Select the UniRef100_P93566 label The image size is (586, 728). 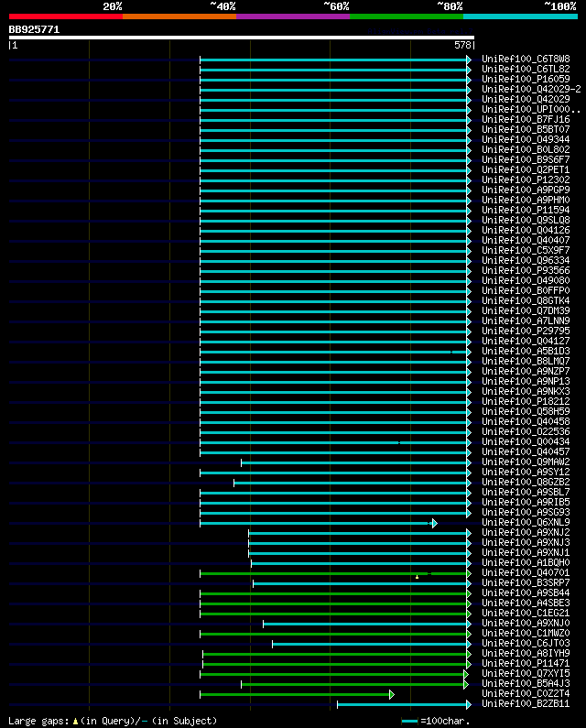point(526,270)
